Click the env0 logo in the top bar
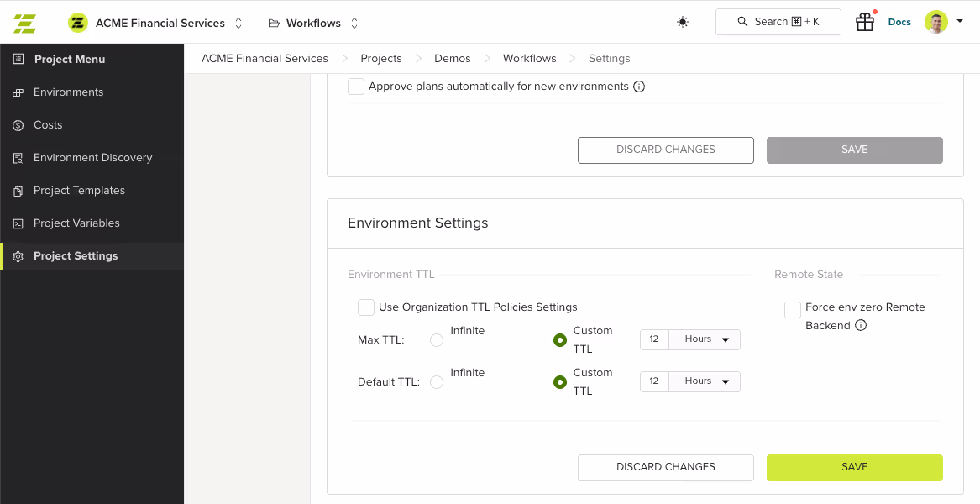Image resolution: width=980 pixels, height=504 pixels. 24,23
